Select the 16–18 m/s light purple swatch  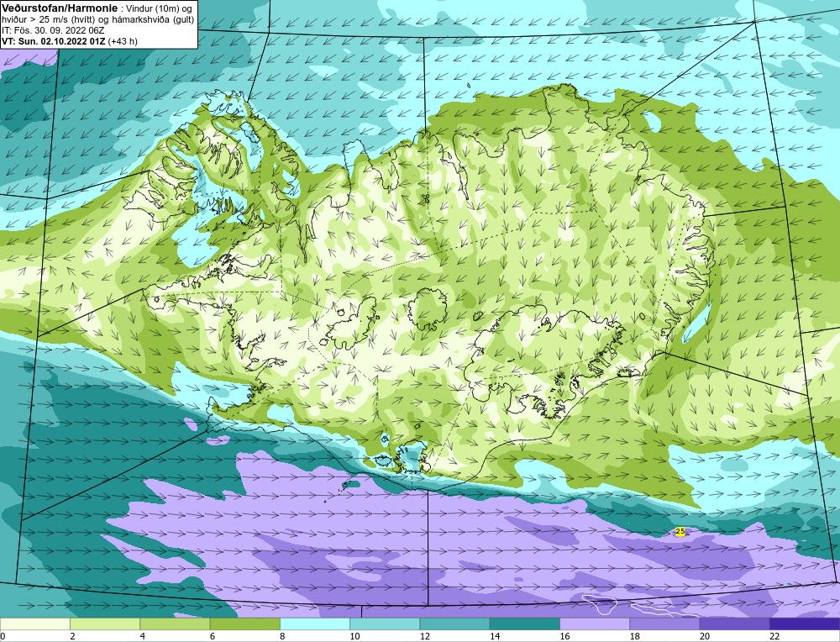pyautogui.click(x=595, y=624)
